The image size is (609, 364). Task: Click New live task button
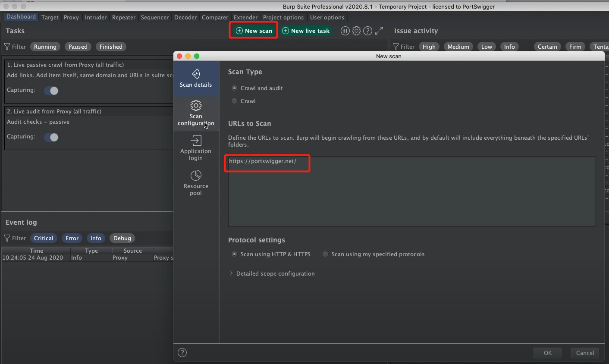306,31
